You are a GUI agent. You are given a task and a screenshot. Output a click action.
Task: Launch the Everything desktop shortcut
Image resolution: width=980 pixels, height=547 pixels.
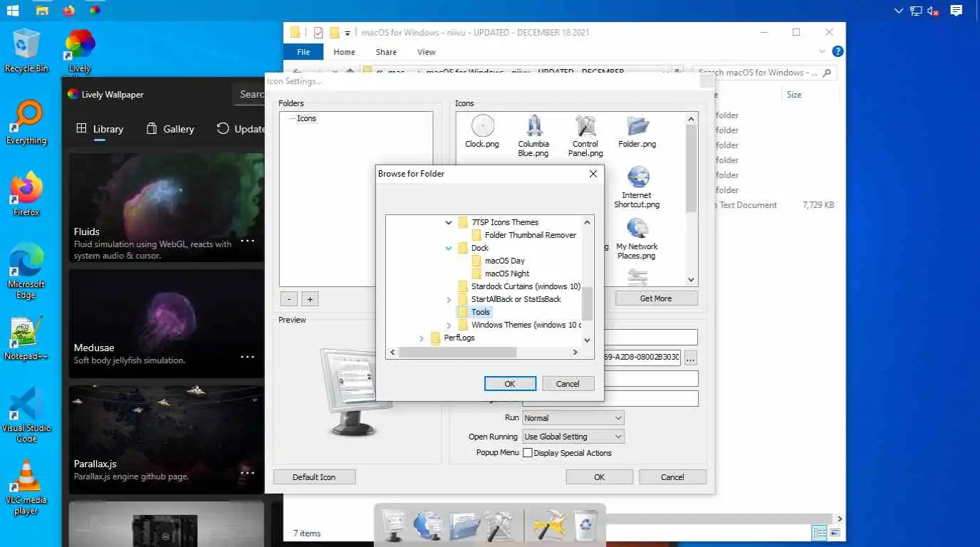26,123
